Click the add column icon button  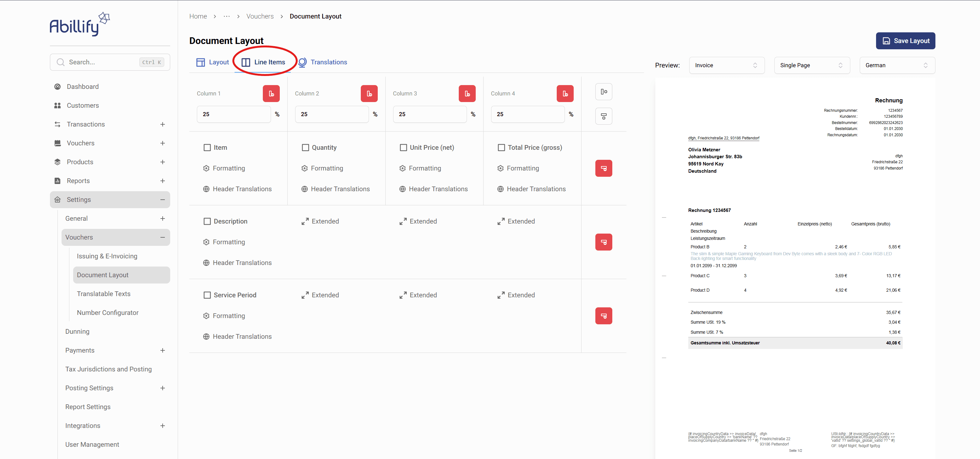coord(604,92)
